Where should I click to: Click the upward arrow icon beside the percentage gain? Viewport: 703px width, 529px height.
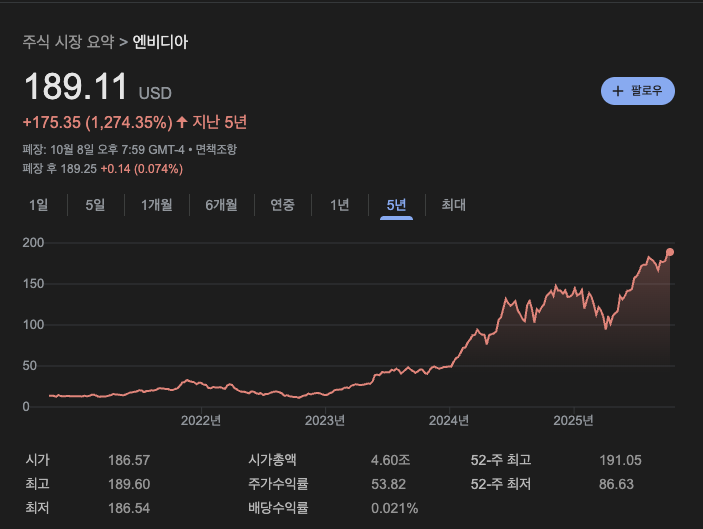[x=182, y=122]
